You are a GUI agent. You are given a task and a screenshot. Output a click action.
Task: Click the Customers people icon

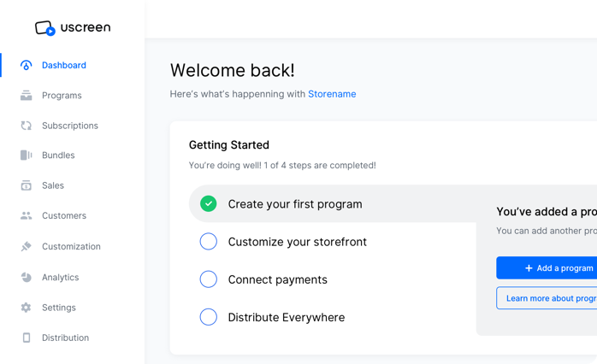(26, 215)
